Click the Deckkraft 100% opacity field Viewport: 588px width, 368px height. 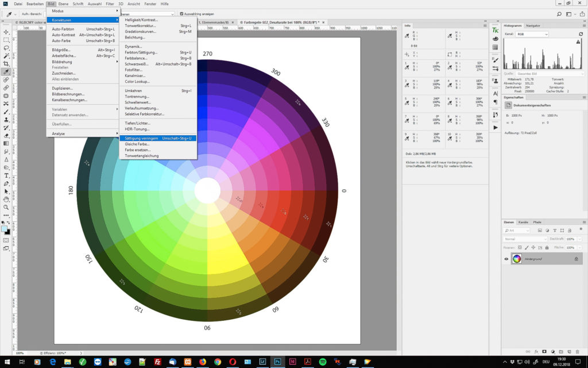tap(570, 239)
